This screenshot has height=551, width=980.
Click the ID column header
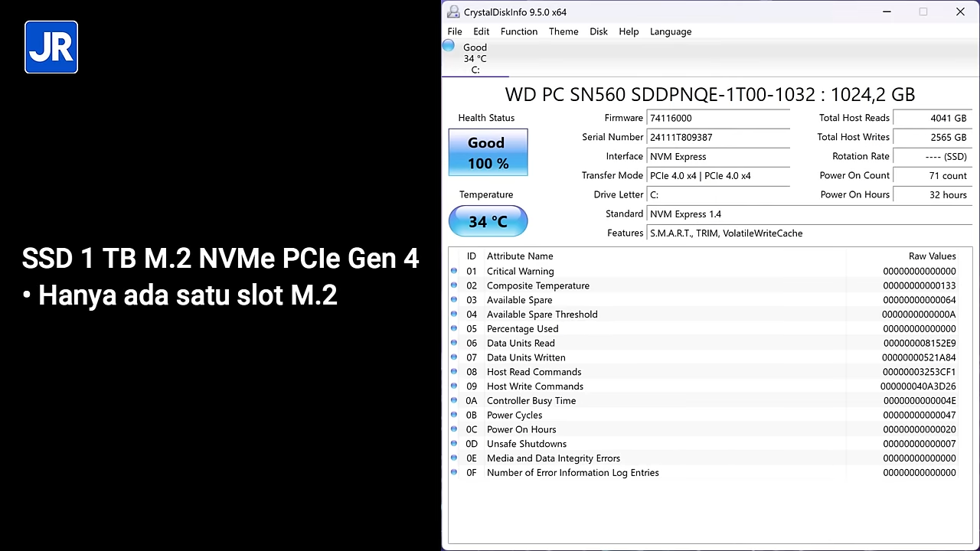472,256
